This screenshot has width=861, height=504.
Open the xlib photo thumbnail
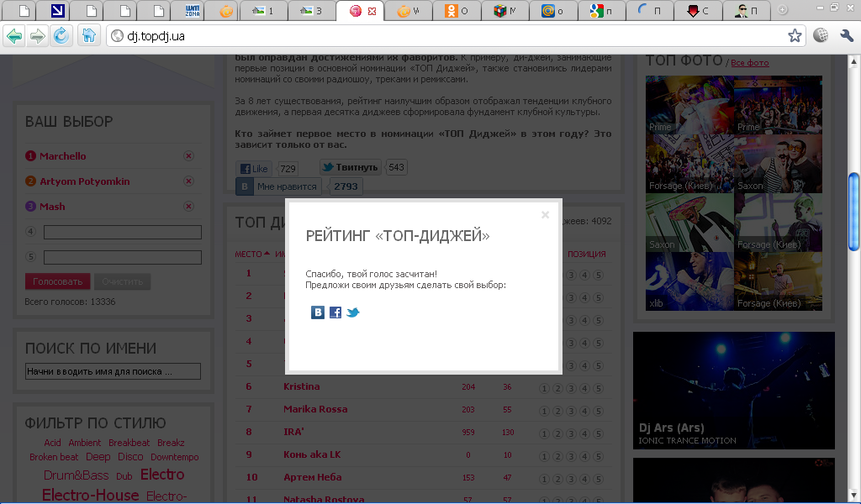click(x=689, y=281)
